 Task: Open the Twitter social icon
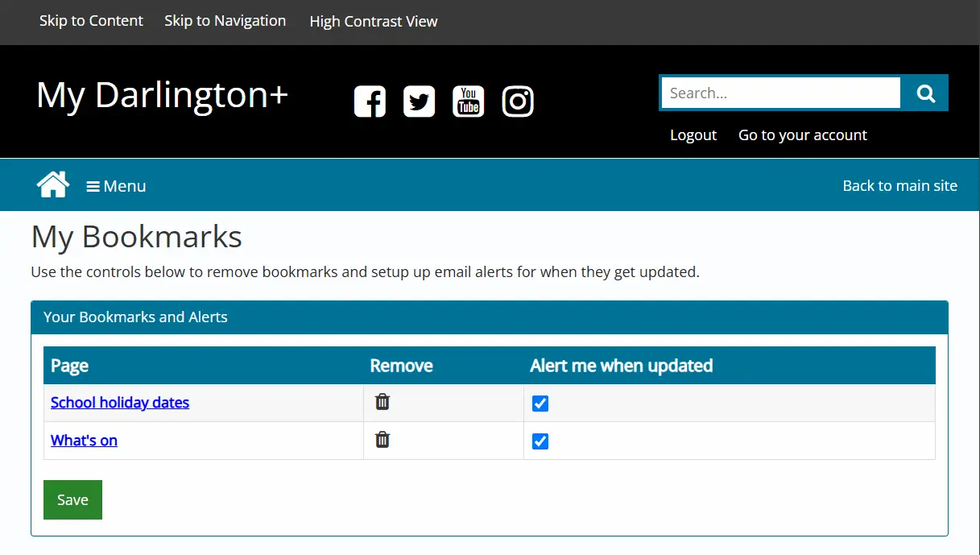click(x=420, y=101)
